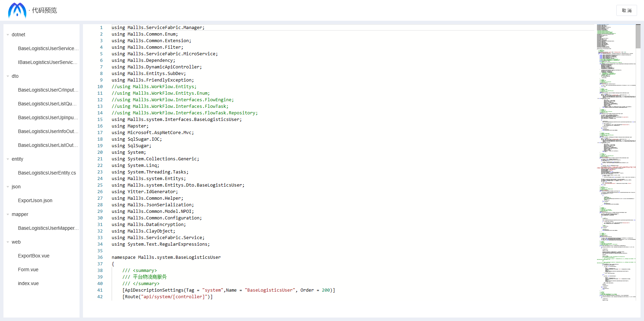Image resolution: width=644 pixels, height=321 pixels.
Task: Select the dotnet folder label
Action: click(18, 35)
